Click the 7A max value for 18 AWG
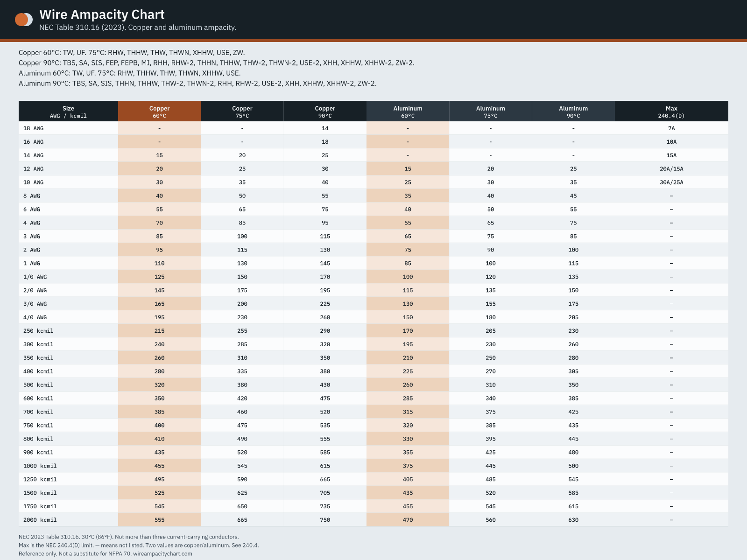The height and width of the screenshot is (560, 747). click(x=671, y=128)
